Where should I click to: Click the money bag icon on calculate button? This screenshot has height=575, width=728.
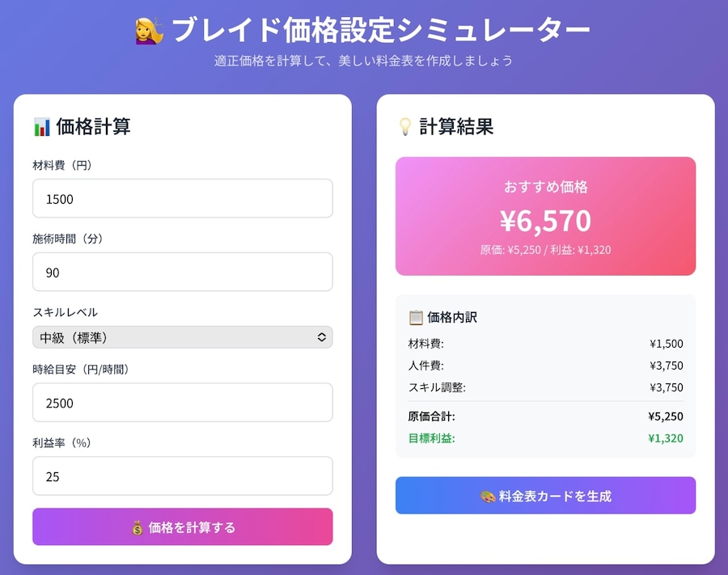point(137,527)
